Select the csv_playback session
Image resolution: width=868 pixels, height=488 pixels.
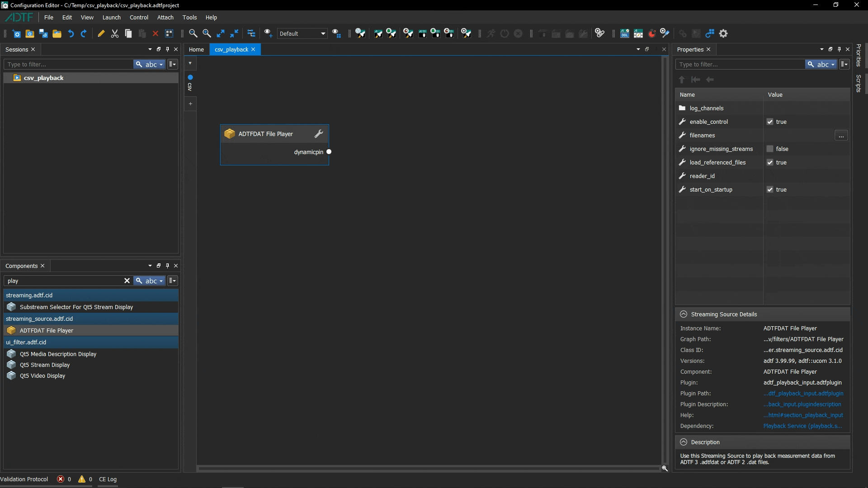pos(91,78)
